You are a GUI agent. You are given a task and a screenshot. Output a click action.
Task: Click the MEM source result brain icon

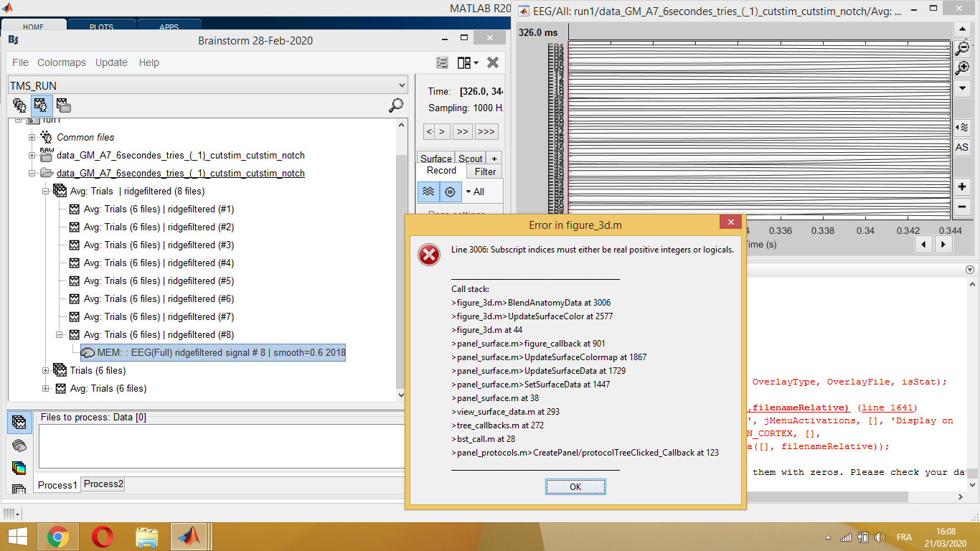[x=88, y=353]
